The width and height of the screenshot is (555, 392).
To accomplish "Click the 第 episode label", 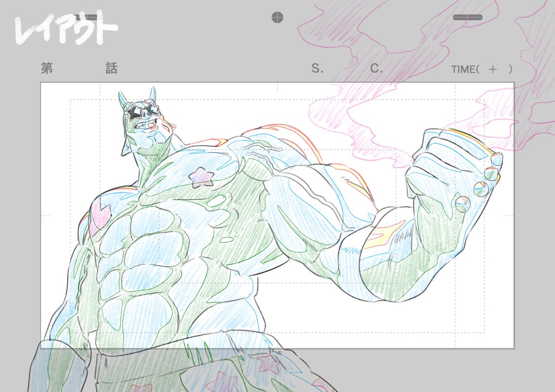I will (x=47, y=68).
